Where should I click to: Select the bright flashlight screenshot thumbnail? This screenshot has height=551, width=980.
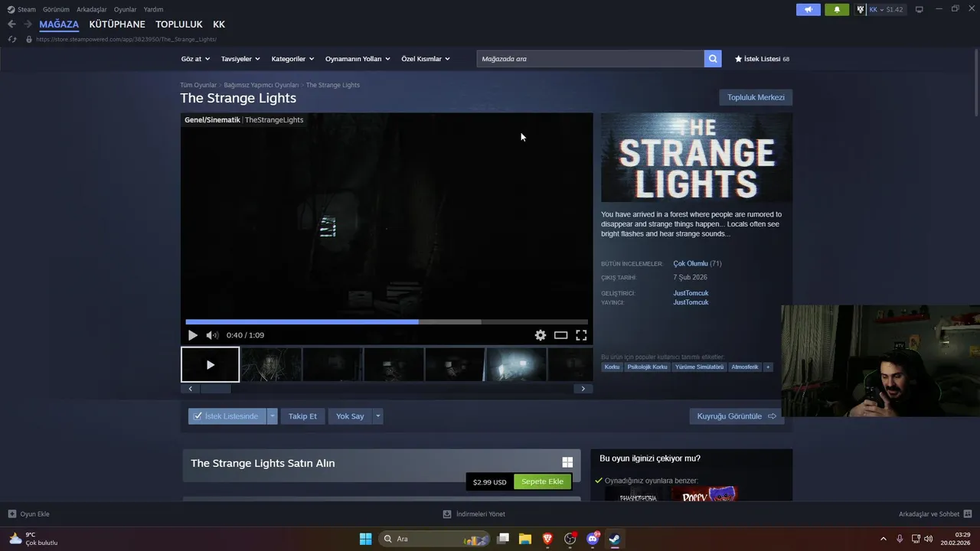516,364
